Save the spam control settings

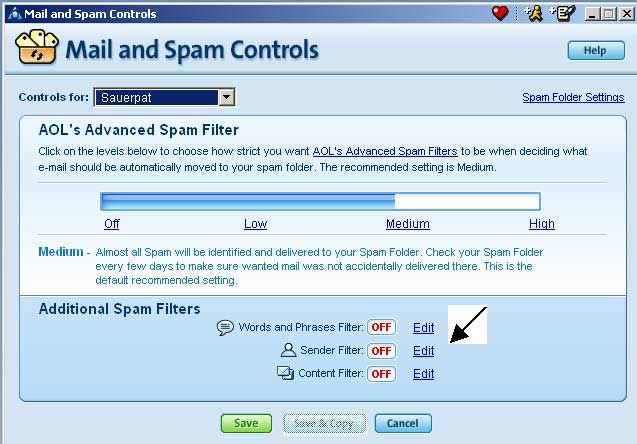point(246,423)
